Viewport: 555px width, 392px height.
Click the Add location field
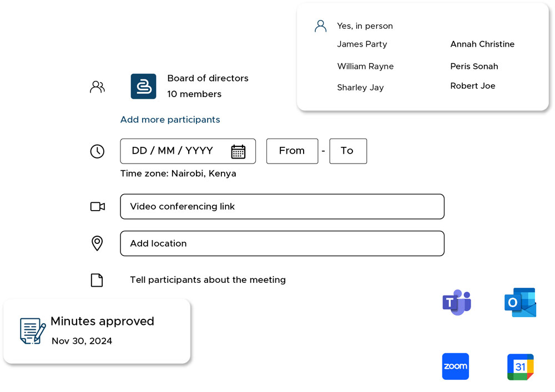(282, 243)
